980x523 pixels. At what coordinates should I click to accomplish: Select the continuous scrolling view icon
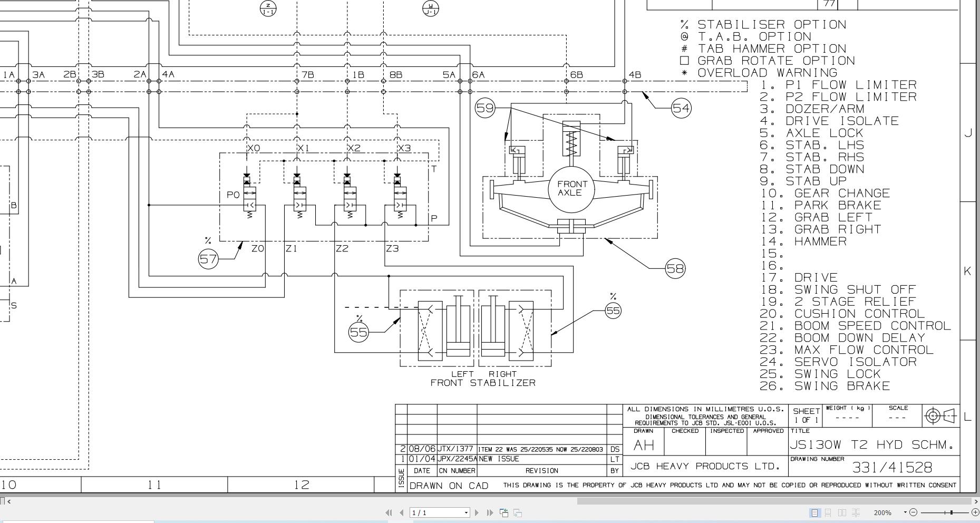tap(827, 513)
